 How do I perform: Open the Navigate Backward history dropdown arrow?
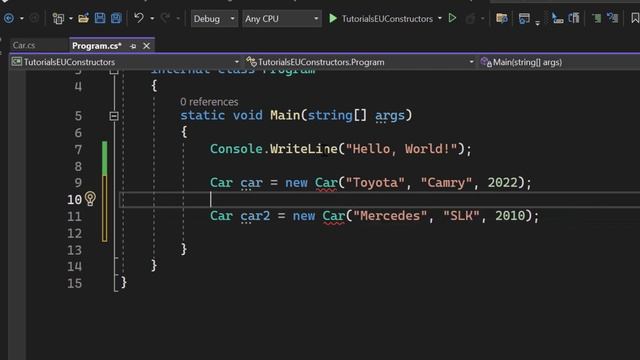pyautogui.click(x=22, y=19)
